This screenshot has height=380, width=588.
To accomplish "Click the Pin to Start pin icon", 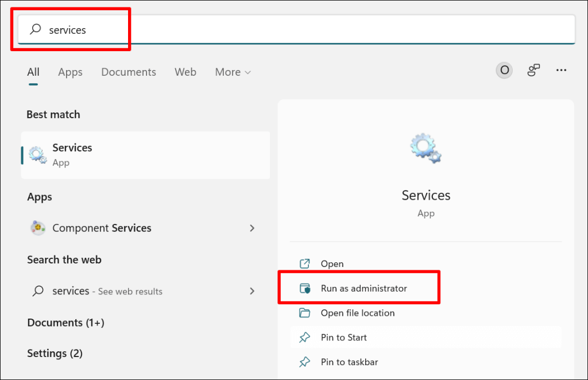I will pyautogui.click(x=305, y=338).
